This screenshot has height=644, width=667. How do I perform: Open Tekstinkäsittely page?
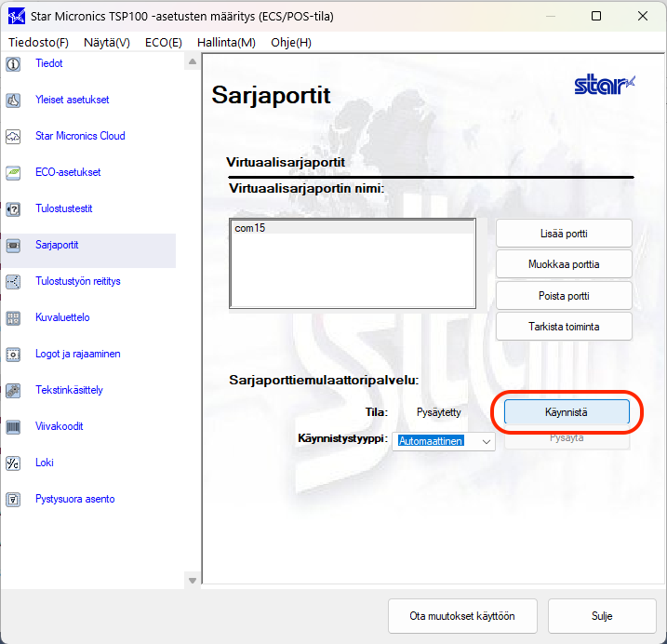click(x=69, y=390)
